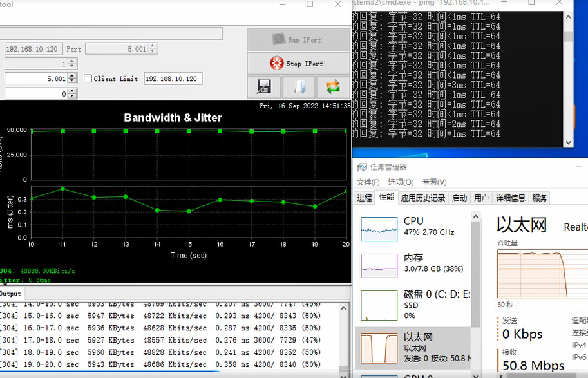The height and width of the screenshot is (378, 588).
Task: Click the clear output document icon
Action: [299, 87]
